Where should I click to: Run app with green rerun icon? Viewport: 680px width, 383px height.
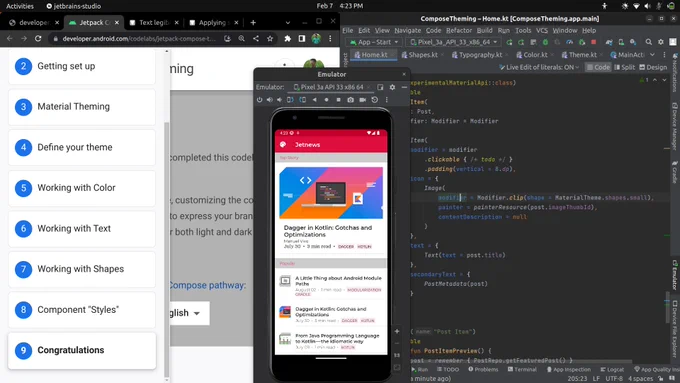click(x=509, y=42)
